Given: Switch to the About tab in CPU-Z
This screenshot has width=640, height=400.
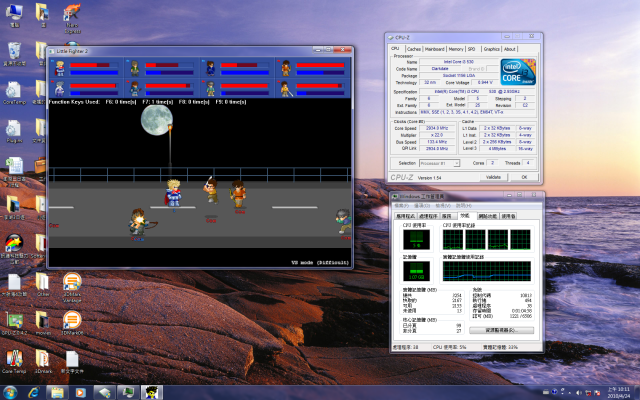Looking at the screenshot, I should pos(509,49).
